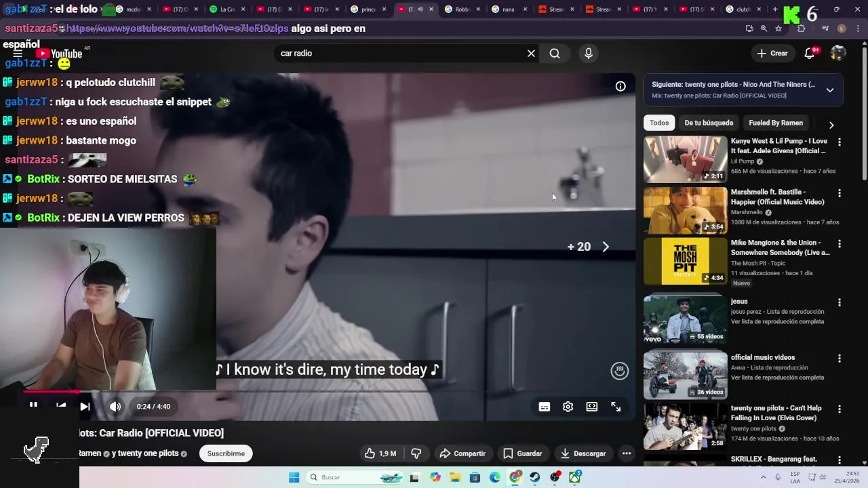The width and height of the screenshot is (868, 488).
Task: Open Chrome media controls icon
Action: click(825, 28)
